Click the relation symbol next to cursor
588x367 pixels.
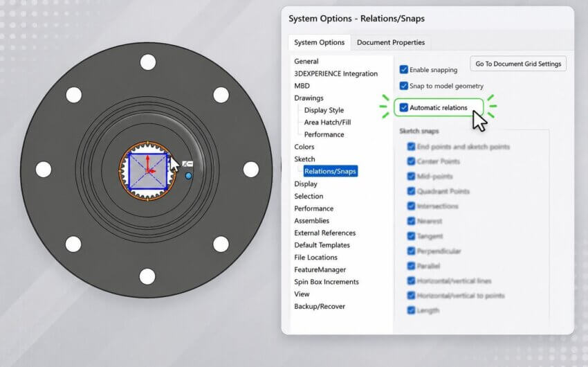pos(187,164)
